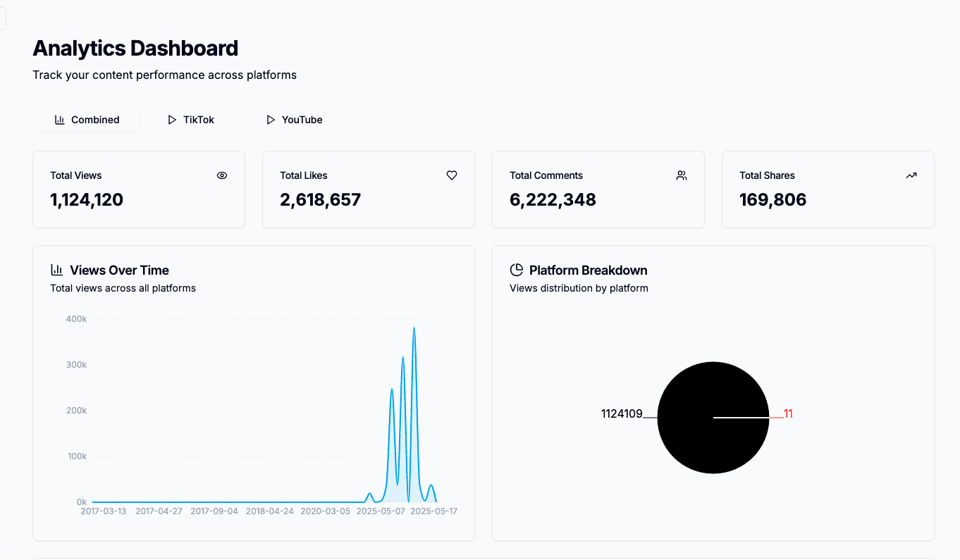The image size is (960, 560).
Task: Click the people icon in Total Comments card
Action: click(x=682, y=175)
